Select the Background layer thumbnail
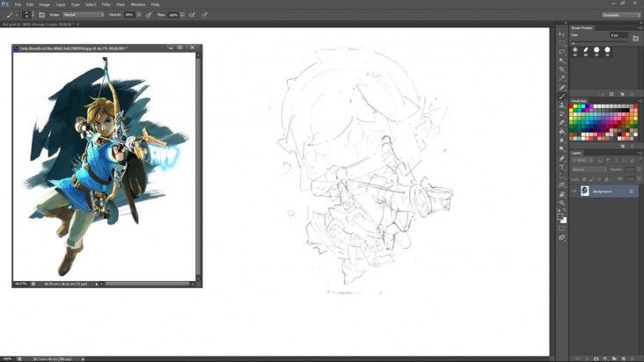 tap(584, 191)
